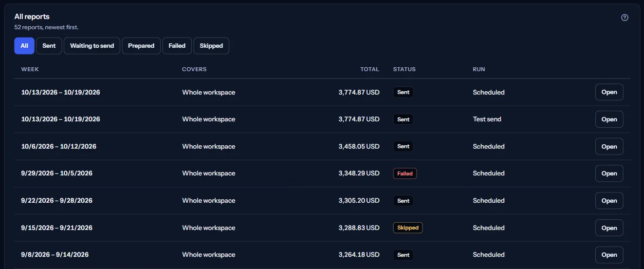The image size is (644, 269).
Task: Click the 3,348.29 USD total
Action: (359, 173)
